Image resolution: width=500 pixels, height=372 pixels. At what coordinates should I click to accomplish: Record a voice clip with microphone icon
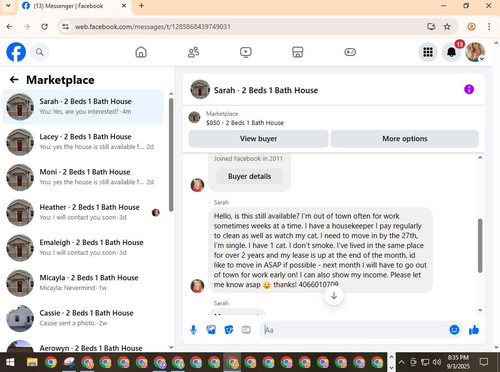click(x=193, y=330)
